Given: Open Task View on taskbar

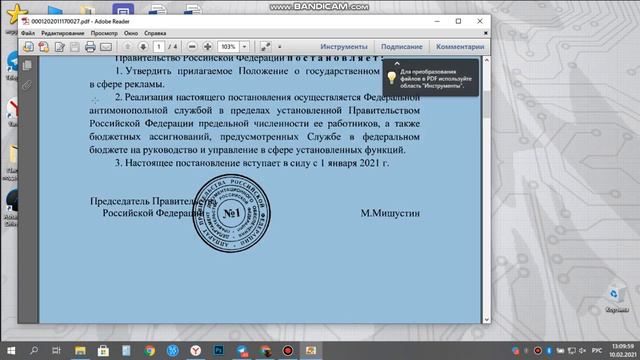Looking at the screenshot, I should [x=56, y=351].
